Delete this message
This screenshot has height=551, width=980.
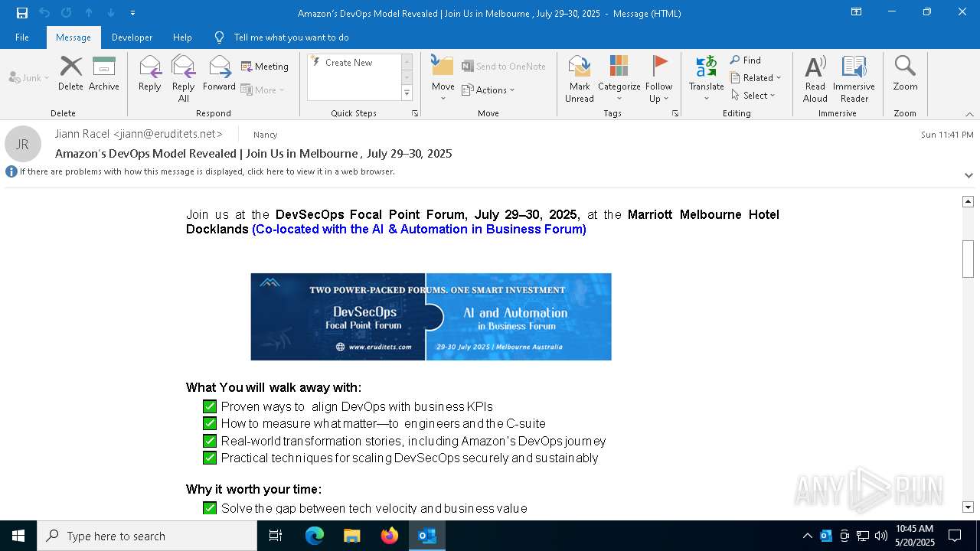pyautogui.click(x=70, y=73)
